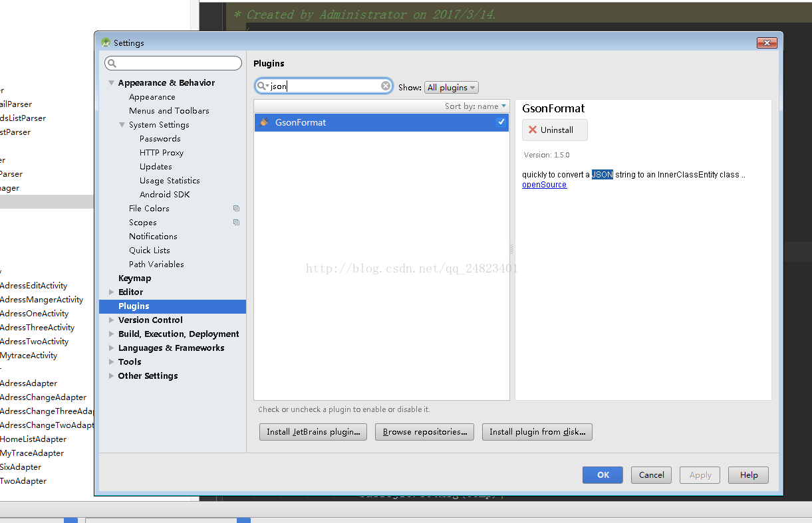812x523 pixels.
Task: Open the Android SDK settings page
Action: pos(165,195)
